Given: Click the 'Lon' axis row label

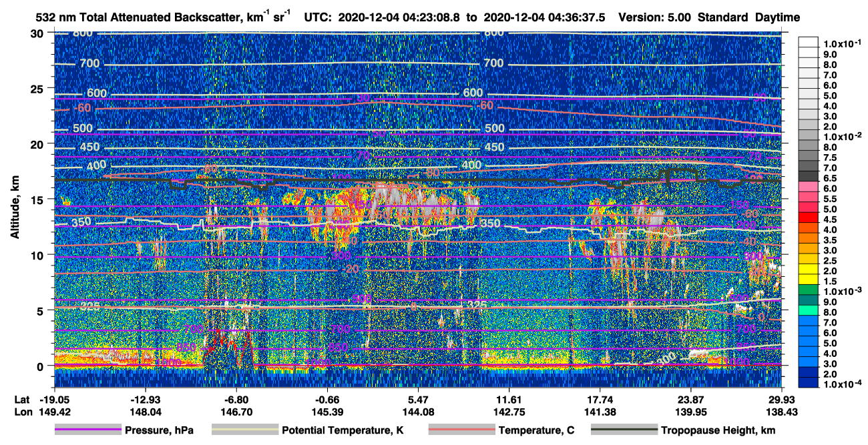Looking at the screenshot, I should coord(22,412).
